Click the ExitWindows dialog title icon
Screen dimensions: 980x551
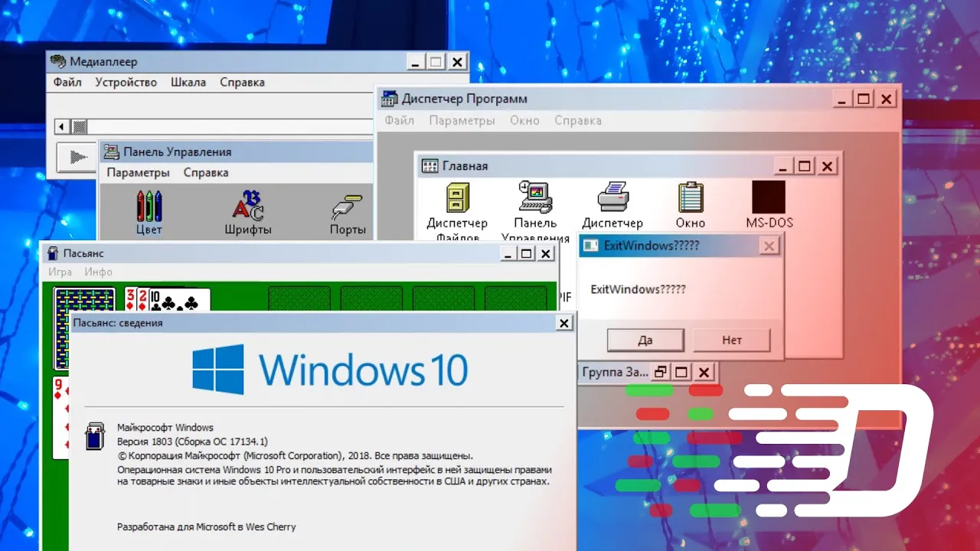click(591, 246)
